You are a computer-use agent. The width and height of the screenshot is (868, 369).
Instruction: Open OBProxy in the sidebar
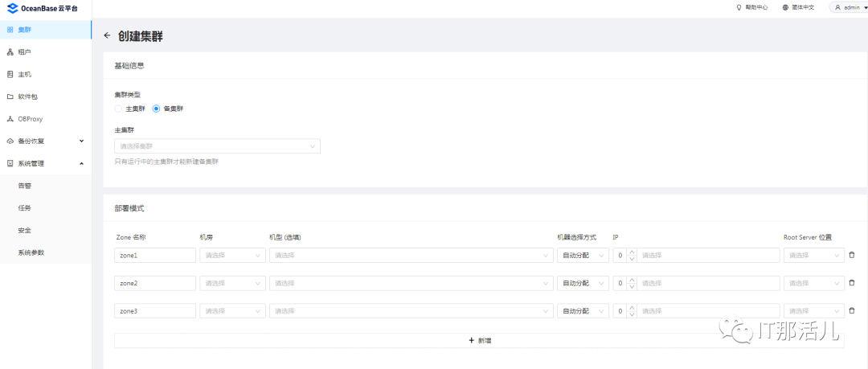[45, 118]
